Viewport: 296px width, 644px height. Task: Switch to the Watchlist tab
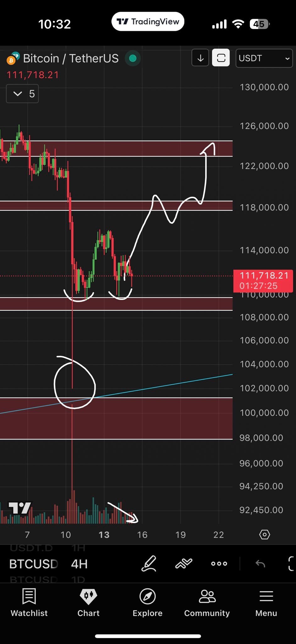point(29,602)
